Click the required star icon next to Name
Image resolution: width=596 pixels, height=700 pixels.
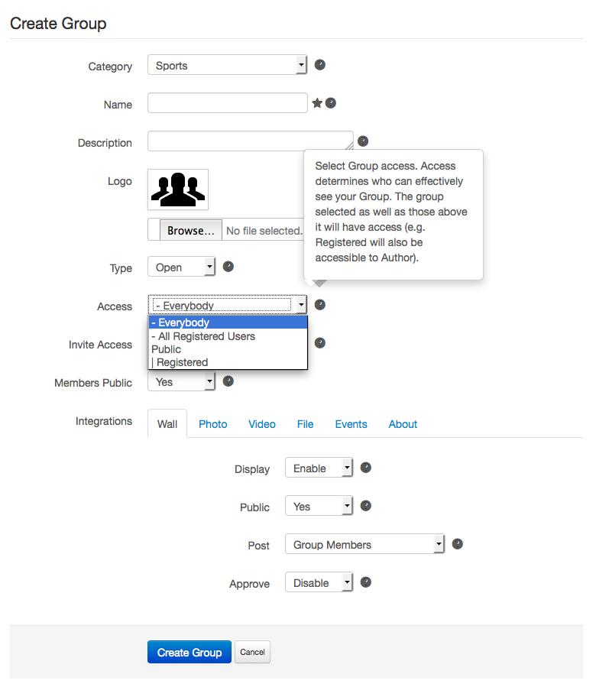(317, 103)
